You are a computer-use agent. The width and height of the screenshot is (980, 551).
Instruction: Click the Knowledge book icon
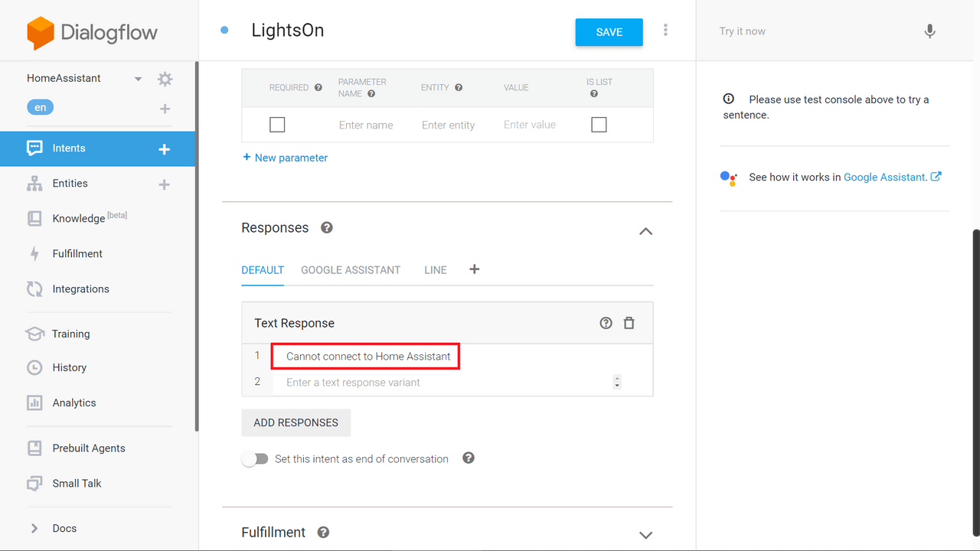click(x=34, y=219)
